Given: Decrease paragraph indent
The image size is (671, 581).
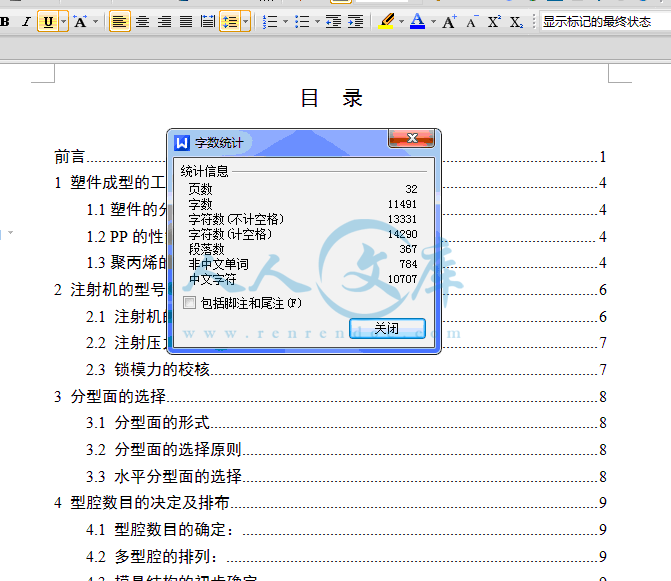Looking at the screenshot, I should pos(333,21).
